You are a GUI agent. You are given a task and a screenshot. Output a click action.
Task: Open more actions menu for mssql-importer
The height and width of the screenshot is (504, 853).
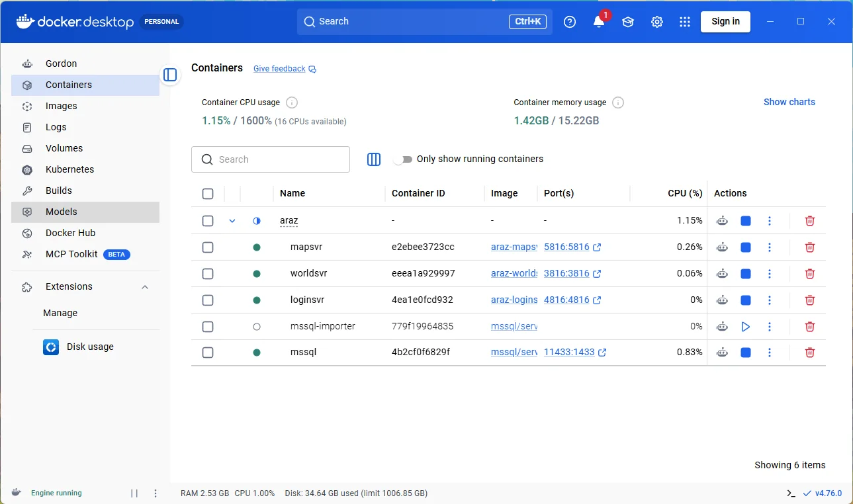770,327
